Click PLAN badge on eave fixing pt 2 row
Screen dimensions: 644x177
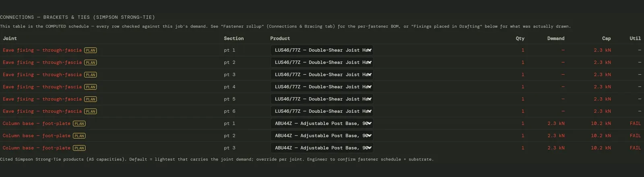tap(91, 62)
